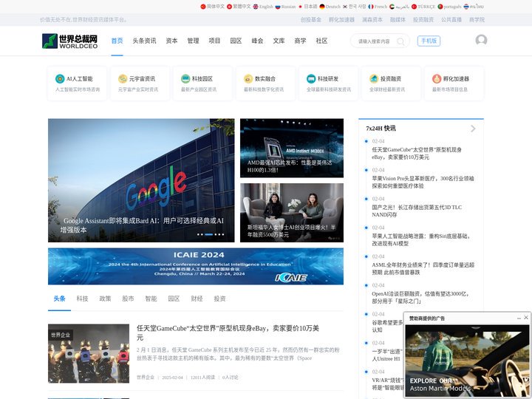Open the AMD AI chip article image

292,148
